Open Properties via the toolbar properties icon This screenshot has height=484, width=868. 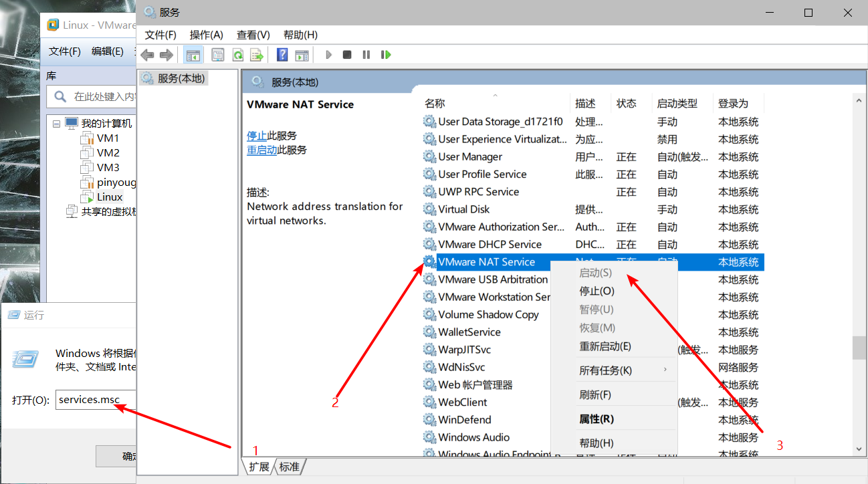tap(218, 55)
